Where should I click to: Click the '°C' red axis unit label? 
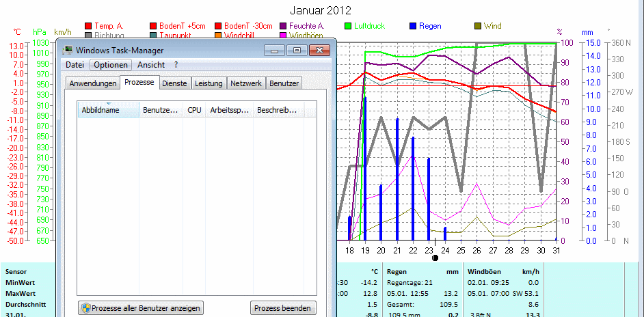click(17, 31)
